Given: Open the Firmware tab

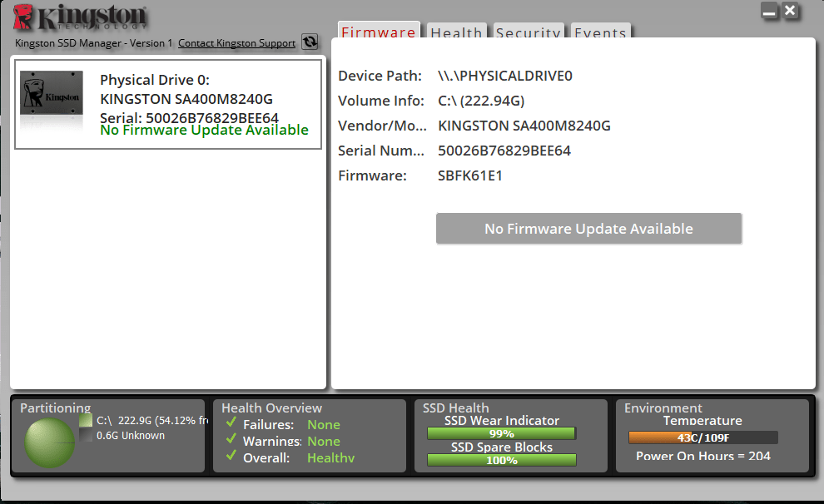Looking at the screenshot, I should [x=379, y=31].
